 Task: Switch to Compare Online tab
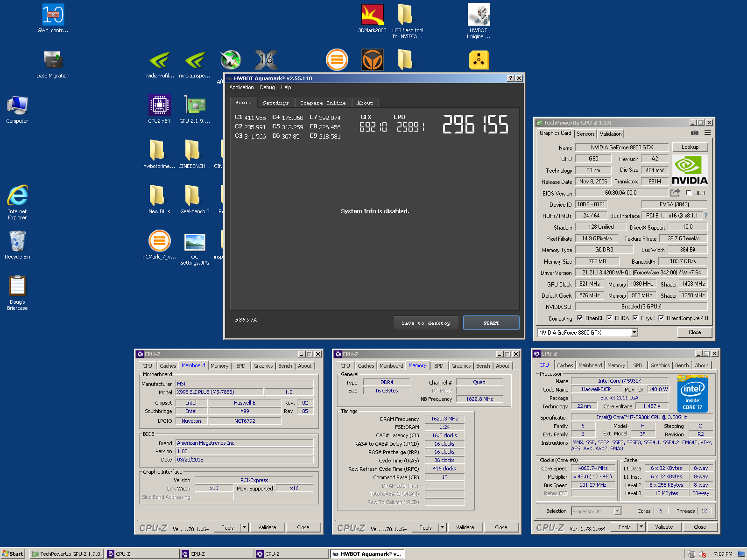point(323,103)
